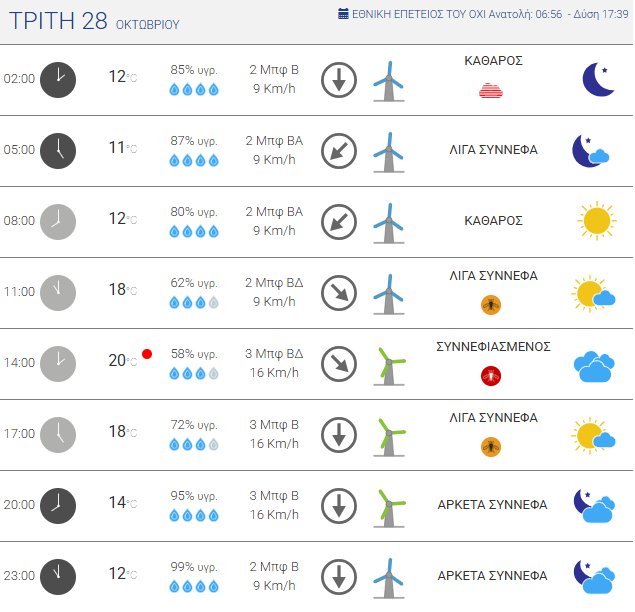Click the green wind turbine at 14:00
Viewport: 635px width, 612px height.
[389, 364]
